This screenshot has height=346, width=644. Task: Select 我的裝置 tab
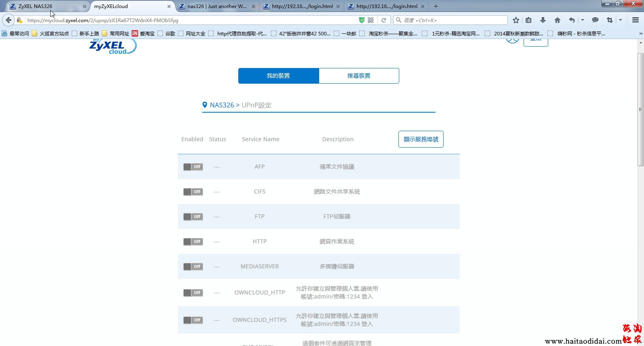(279, 76)
